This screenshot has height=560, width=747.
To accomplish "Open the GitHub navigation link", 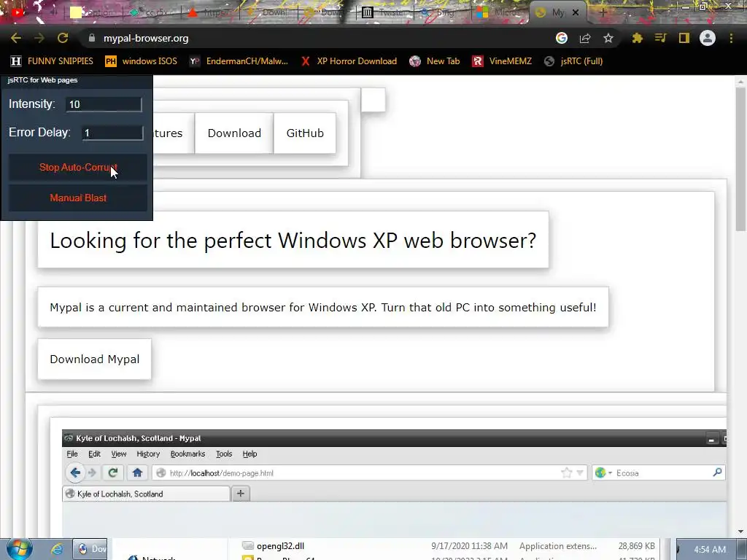I will [305, 133].
